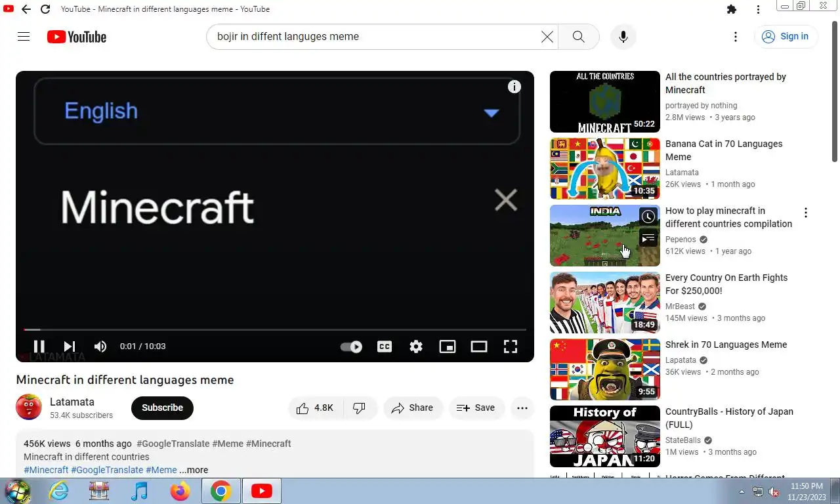
Task: Toggle closed captions CC
Action: click(385, 346)
